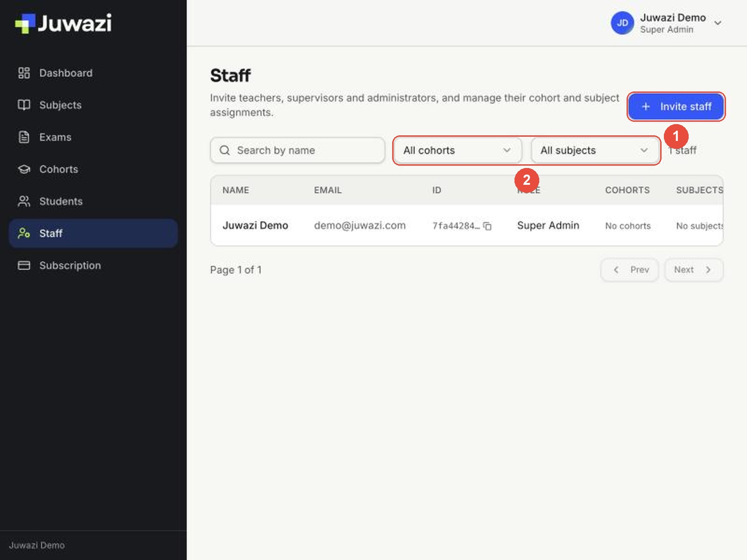747x560 pixels.
Task: Open the All subjects filter dropdown
Action: pos(594,150)
